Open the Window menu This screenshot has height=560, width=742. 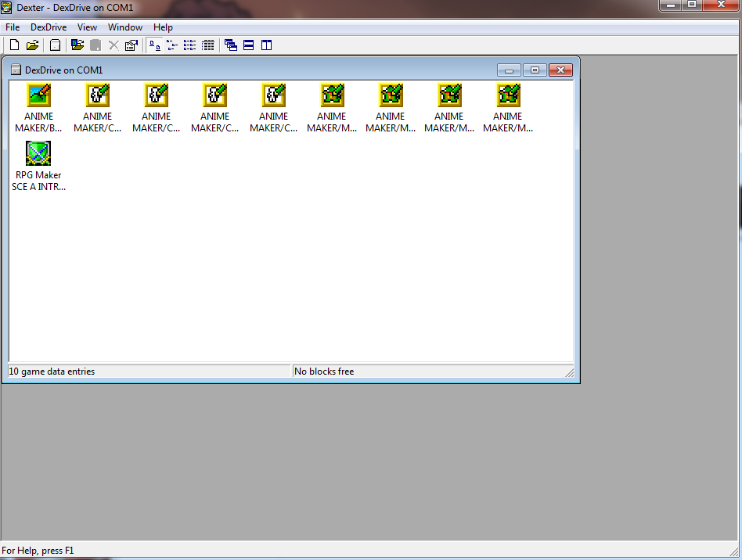[125, 27]
